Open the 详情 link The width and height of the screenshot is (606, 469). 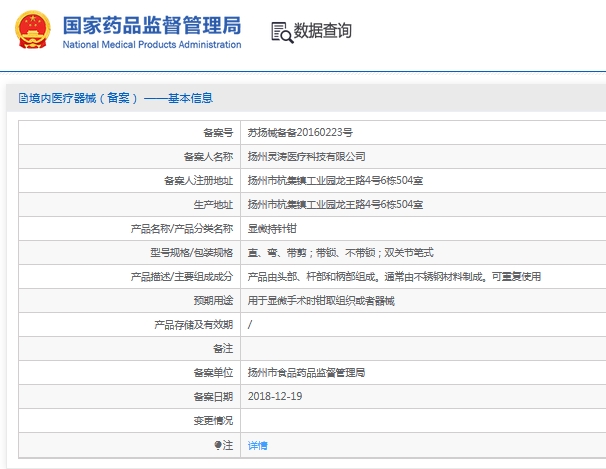(x=257, y=445)
